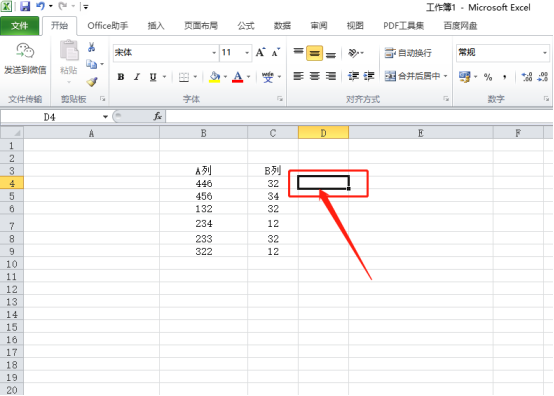
Task: Switch to the 百度网盘 tab
Action: [x=460, y=25]
